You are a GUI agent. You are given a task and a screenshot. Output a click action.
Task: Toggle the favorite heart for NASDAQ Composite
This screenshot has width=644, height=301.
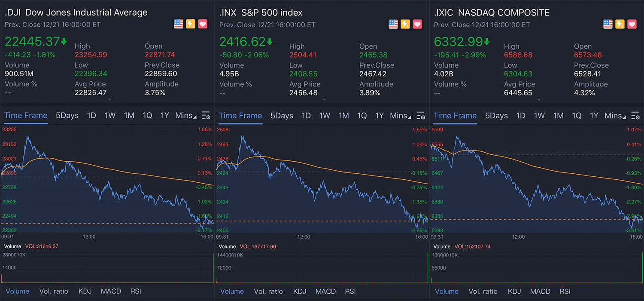tap(632, 24)
